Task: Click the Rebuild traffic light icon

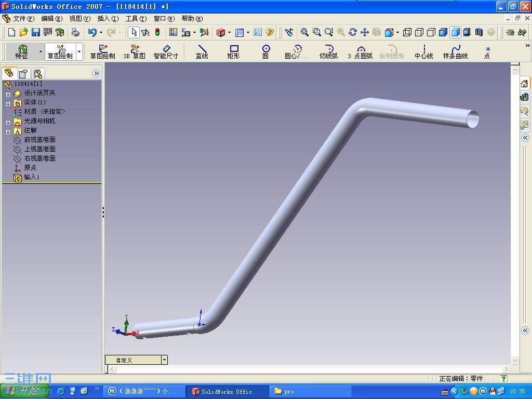Action: (x=157, y=32)
